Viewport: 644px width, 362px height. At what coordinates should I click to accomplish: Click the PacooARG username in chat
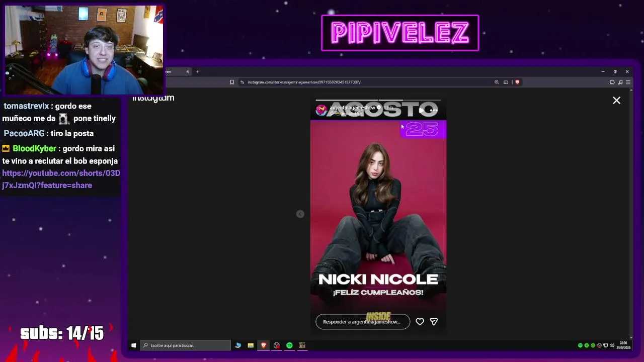tap(24, 133)
